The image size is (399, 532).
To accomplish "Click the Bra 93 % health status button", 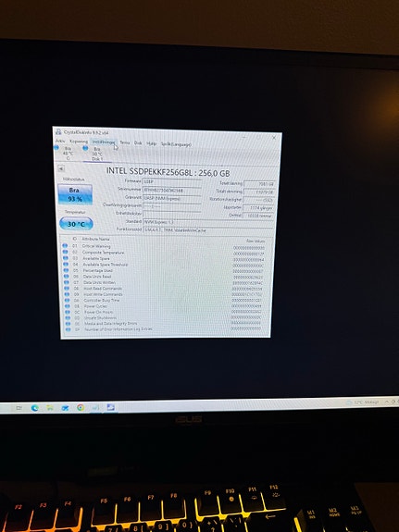I will [x=75, y=194].
